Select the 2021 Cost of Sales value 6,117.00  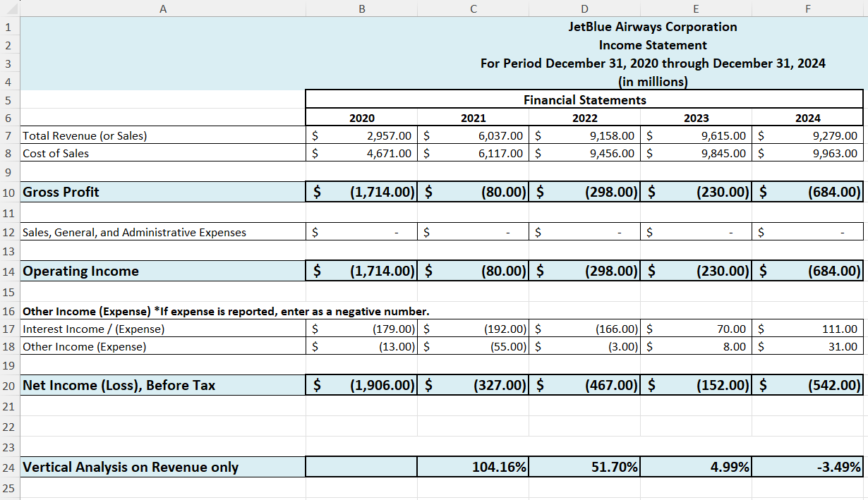473,153
